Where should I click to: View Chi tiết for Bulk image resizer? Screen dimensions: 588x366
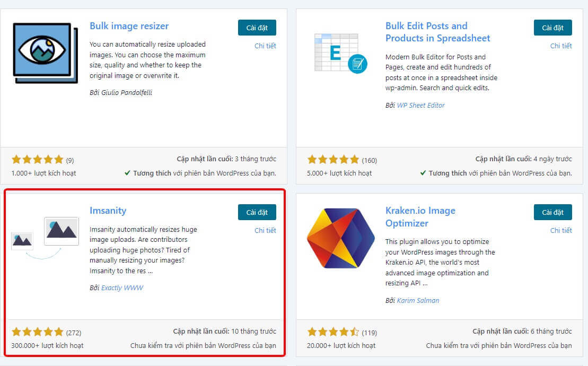click(x=265, y=46)
